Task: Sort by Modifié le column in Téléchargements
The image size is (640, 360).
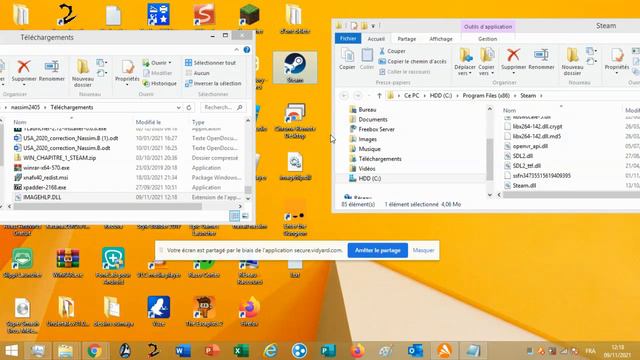Action: tap(148, 122)
